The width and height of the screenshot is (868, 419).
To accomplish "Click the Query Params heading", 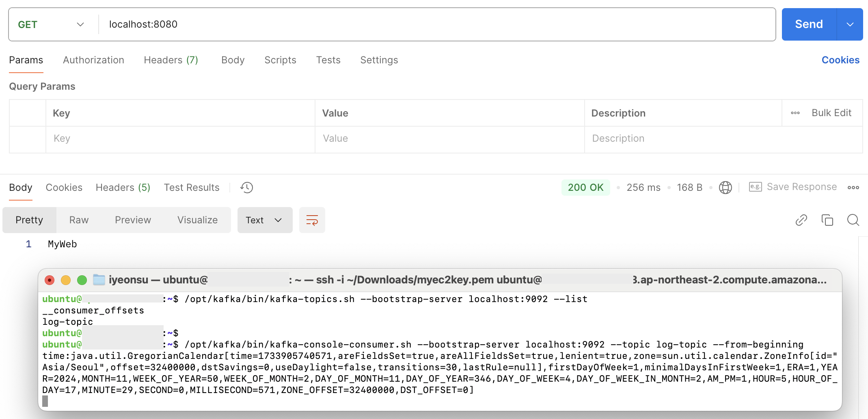I will click(42, 86).
